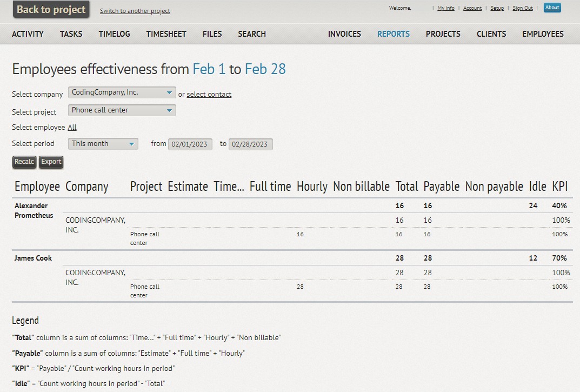
Task: Open the About button in header
Action: pos(552,8)
